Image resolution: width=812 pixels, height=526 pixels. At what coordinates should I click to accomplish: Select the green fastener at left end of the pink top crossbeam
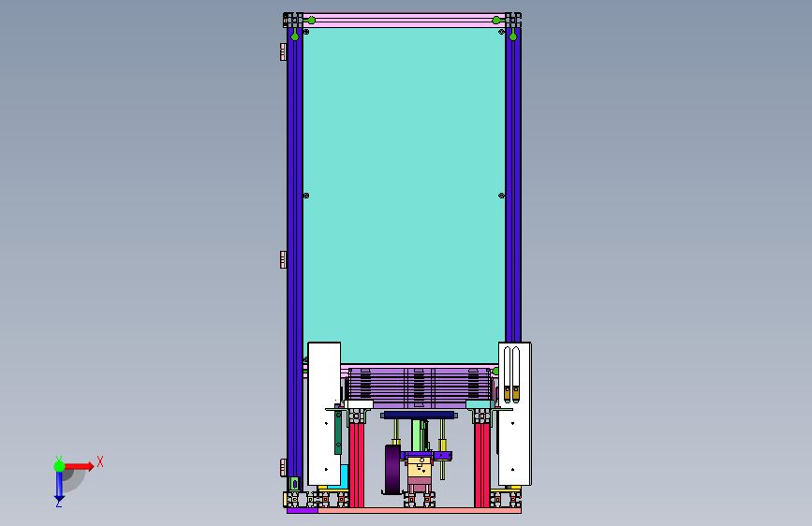coord(311,21)
